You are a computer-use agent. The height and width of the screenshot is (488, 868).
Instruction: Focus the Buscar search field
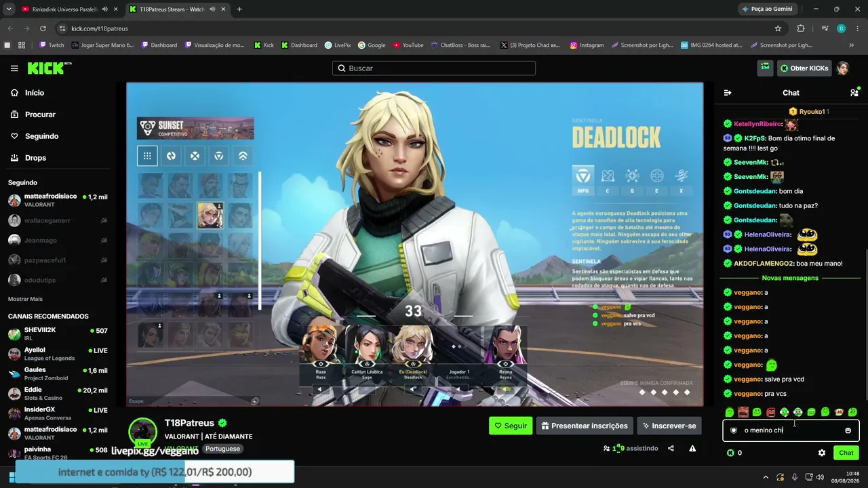(434, 68)
